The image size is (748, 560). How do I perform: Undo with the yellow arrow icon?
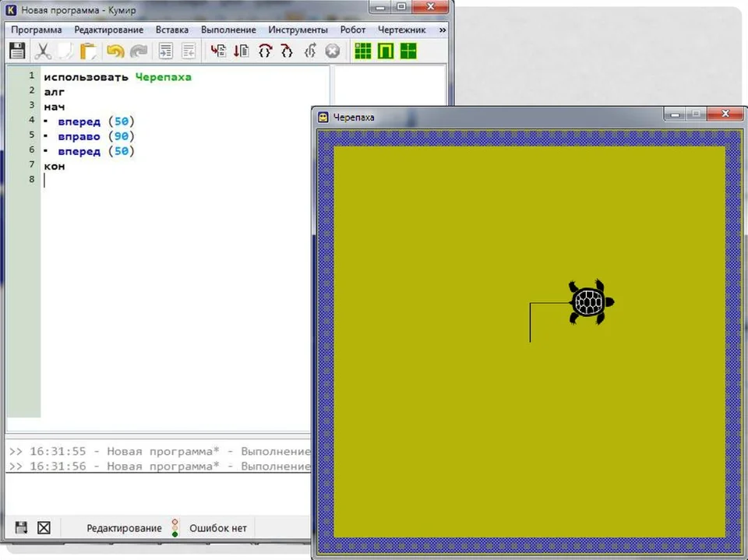point(115,51)
